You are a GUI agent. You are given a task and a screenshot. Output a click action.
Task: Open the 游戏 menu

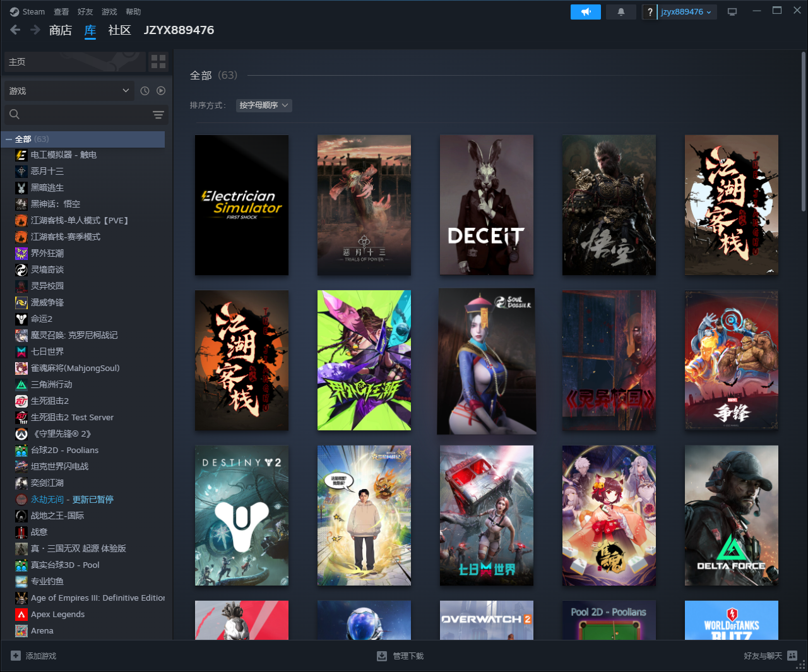coord(109,11)
